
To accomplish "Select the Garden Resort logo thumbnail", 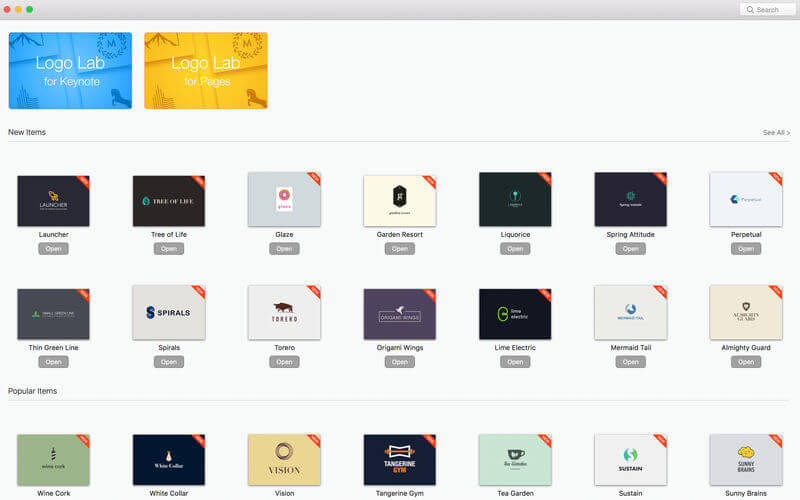I will (399, 201).
